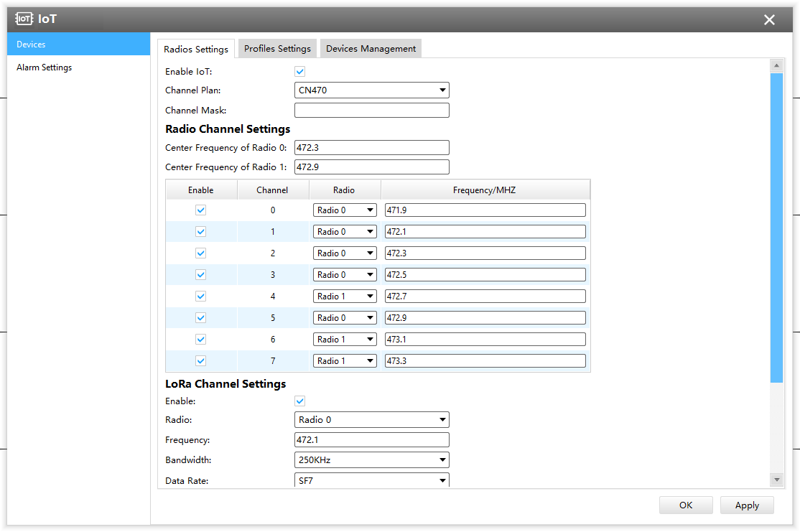Open the Radio dropdown for channel 3

tap(345, 274)
